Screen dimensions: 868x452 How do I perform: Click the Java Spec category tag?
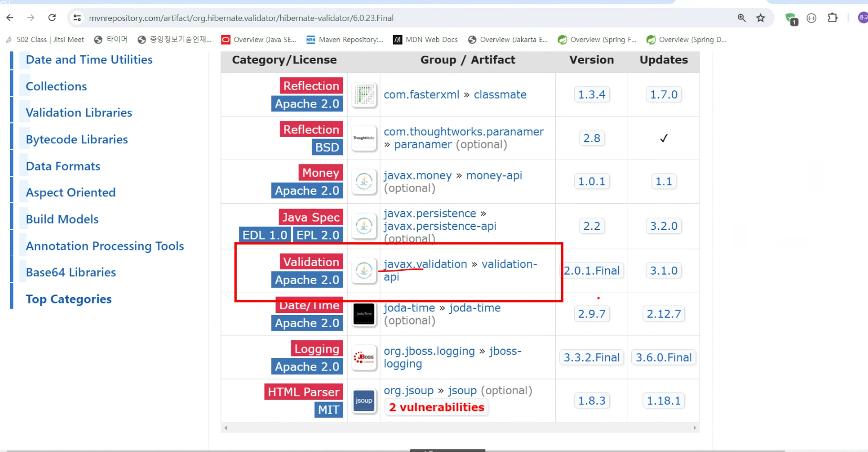click(311, 217)
